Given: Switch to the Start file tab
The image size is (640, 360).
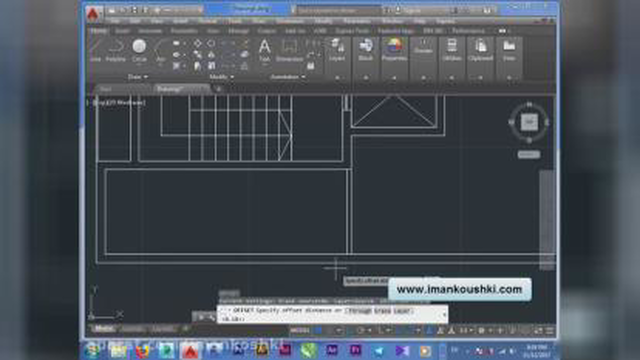Looking at the screenshot, I should (x=106, y=89).
